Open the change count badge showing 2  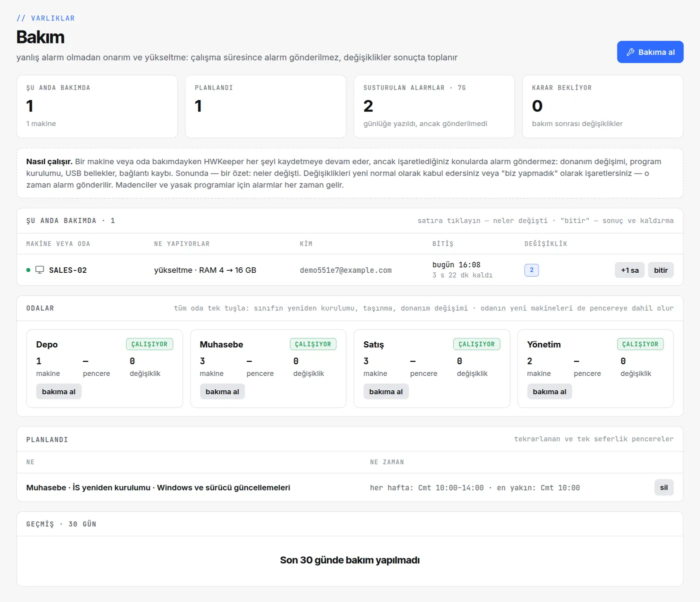pos(531,270)
